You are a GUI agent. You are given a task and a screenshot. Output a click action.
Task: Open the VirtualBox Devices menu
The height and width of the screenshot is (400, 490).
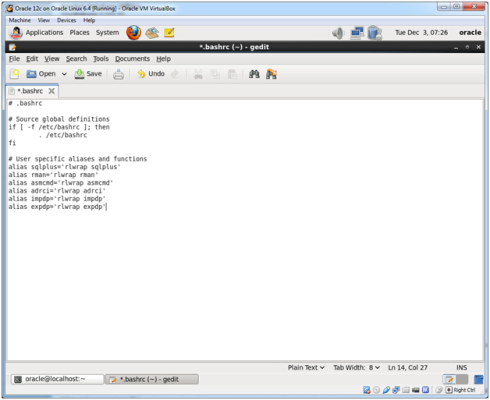tap(66, 20)
